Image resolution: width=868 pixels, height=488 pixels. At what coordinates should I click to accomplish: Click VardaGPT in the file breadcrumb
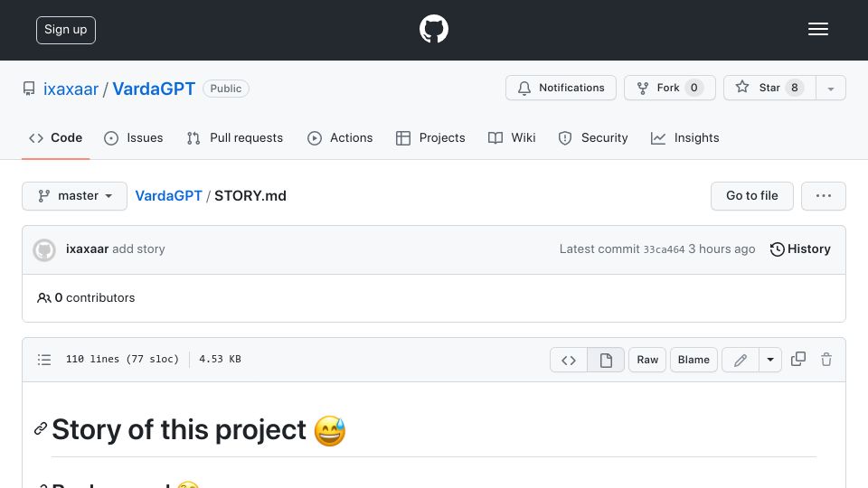click(x=169, y=196)
